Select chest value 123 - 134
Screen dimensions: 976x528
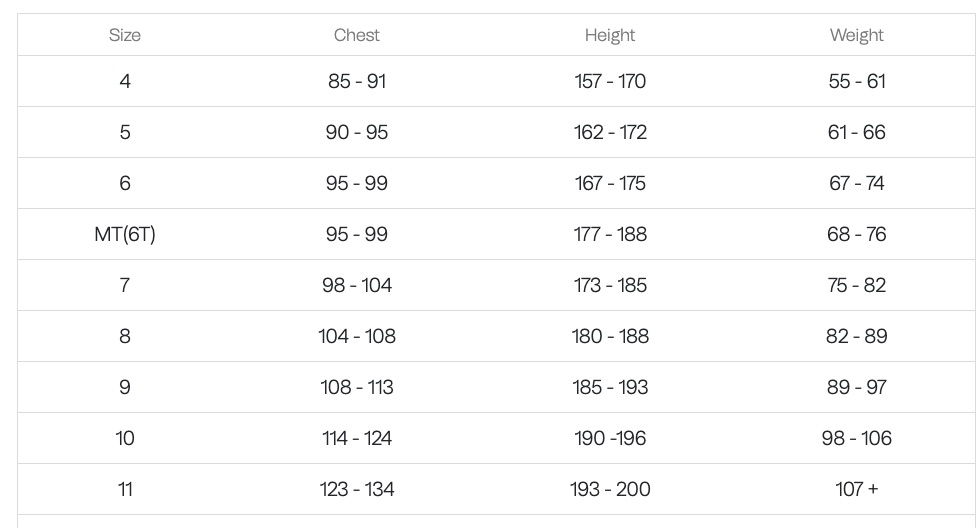tap(357, 489)
